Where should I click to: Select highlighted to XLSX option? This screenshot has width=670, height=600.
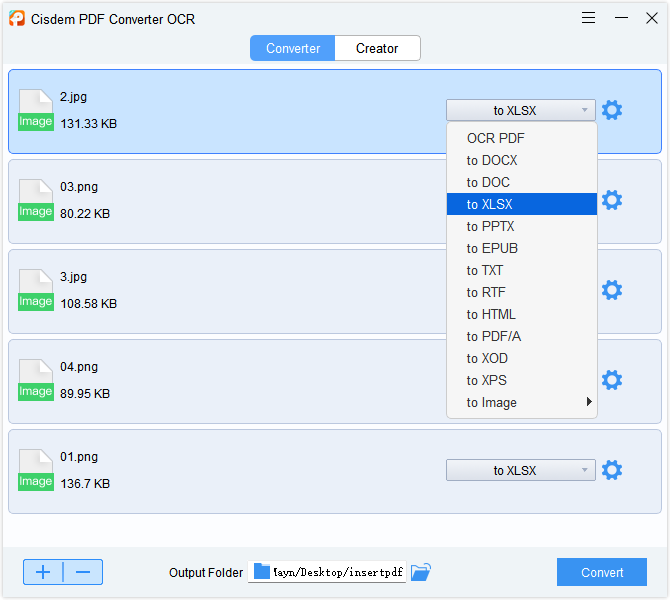522,204
